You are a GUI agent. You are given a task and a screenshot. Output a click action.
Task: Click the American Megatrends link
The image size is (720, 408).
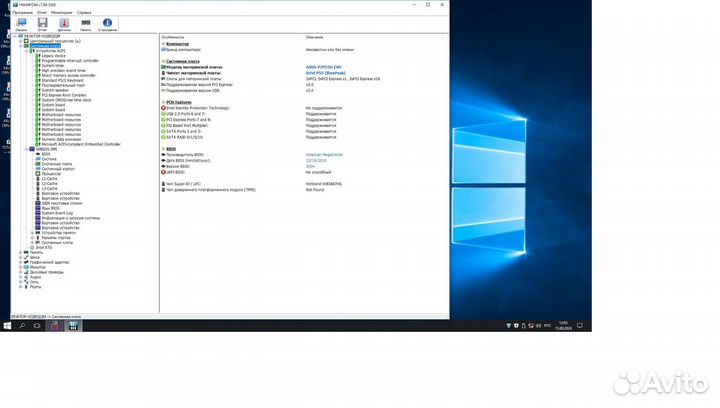(x=324, y=155)
